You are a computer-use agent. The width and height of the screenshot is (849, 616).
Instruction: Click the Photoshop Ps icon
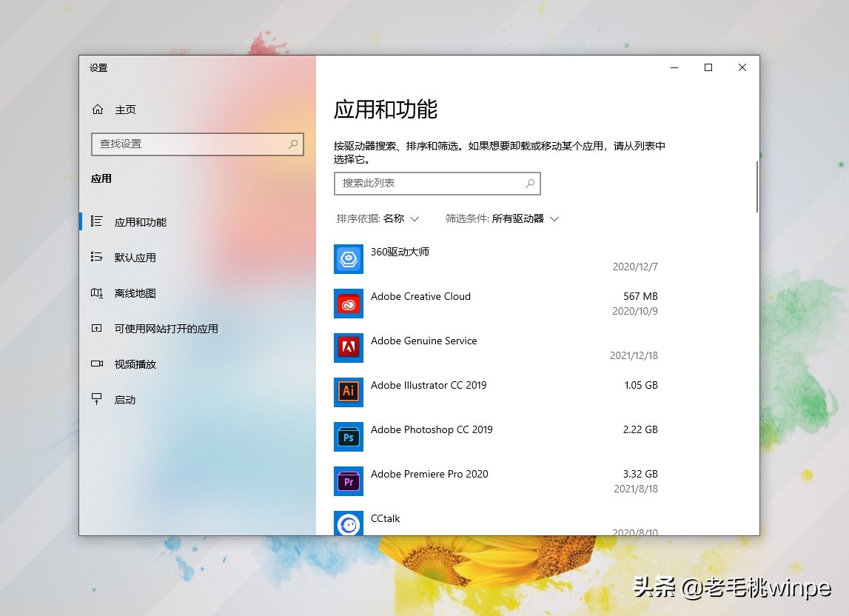pos(348,437)
